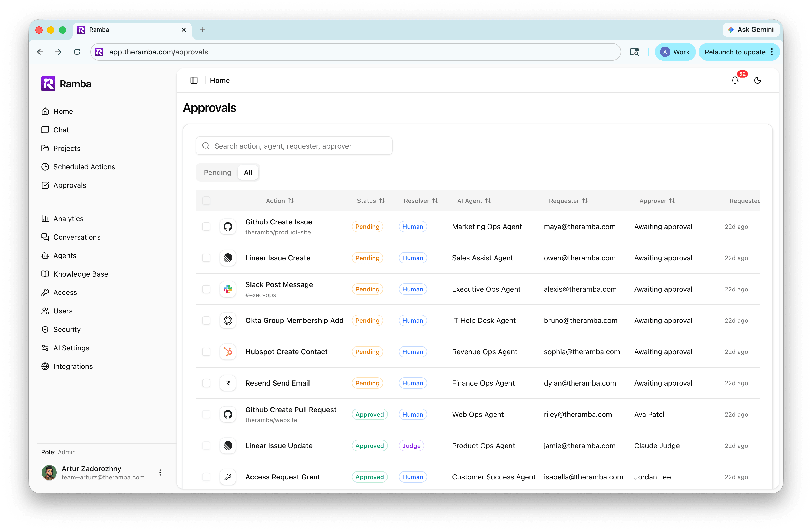Screen dimensions: 812x531
Task: Click the HubSpot icon on Hubspot Create Contact row
Action: (x=228, y=352)
